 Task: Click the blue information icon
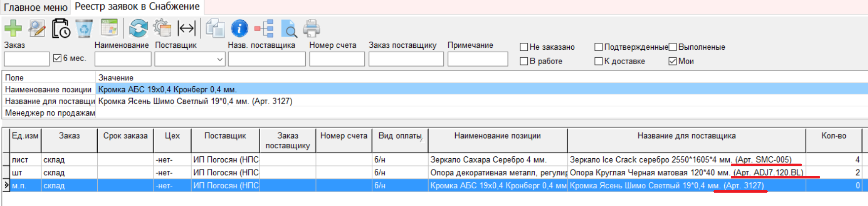click(x=239, y=28)
